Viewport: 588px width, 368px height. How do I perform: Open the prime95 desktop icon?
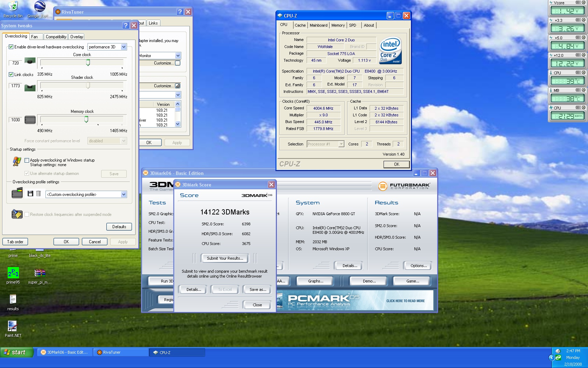13,273
